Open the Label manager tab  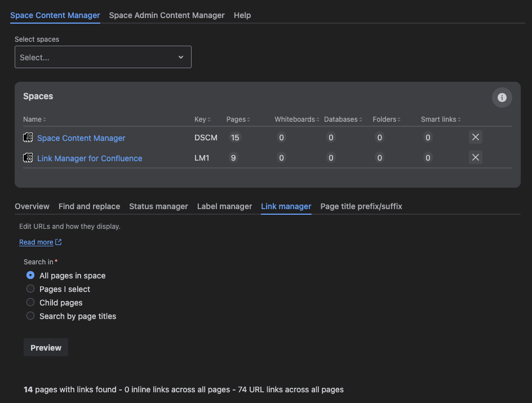coord(224,206)
